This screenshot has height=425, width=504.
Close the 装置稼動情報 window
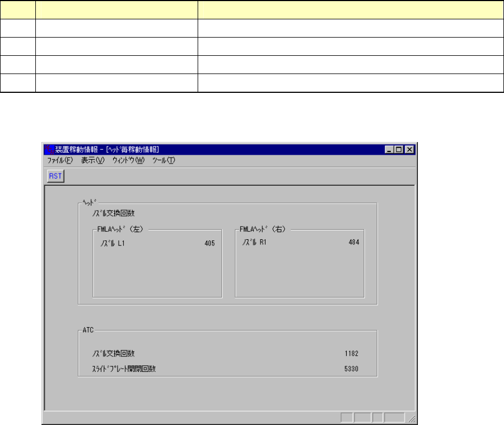[409, 150]
